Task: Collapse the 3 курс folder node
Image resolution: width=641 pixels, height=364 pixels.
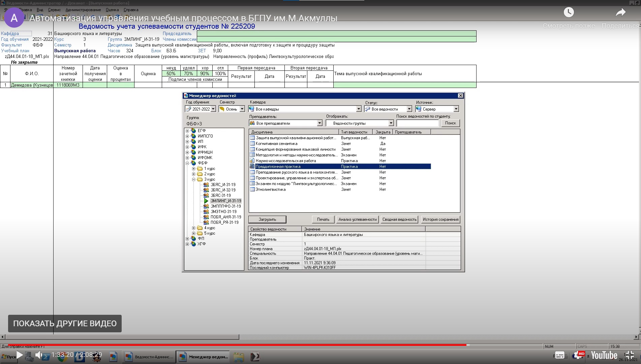Action: click(194, 179)
